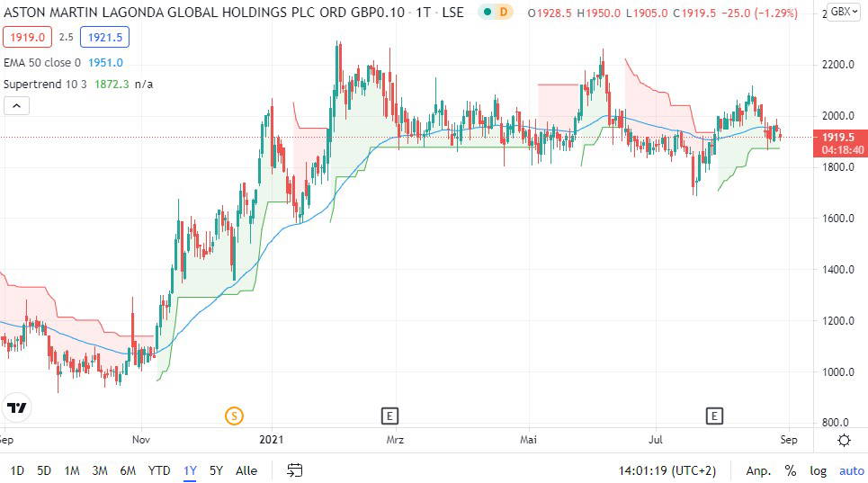Click the TradingView logo icon
This screenshot has height=483, width=868.
[17, 407]
